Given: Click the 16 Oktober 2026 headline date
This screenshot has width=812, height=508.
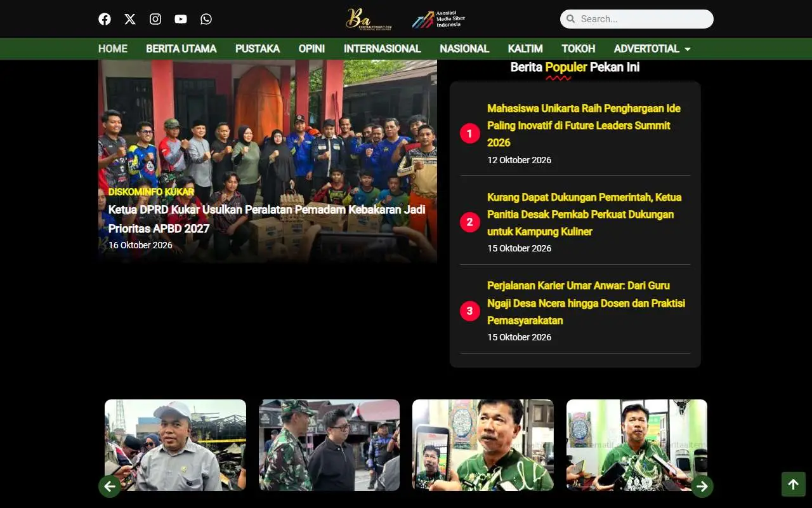Looking at the screenshot, I should click(x=140, y=245).
